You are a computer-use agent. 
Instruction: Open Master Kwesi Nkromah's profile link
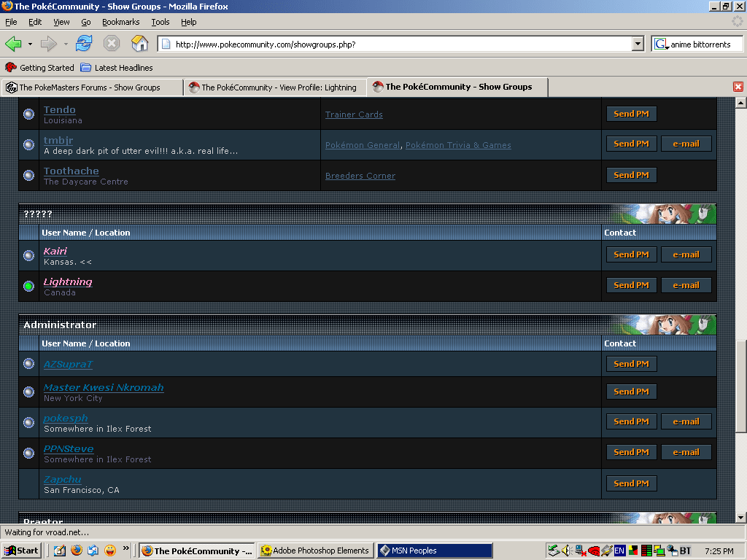click(x=104, y=388)
